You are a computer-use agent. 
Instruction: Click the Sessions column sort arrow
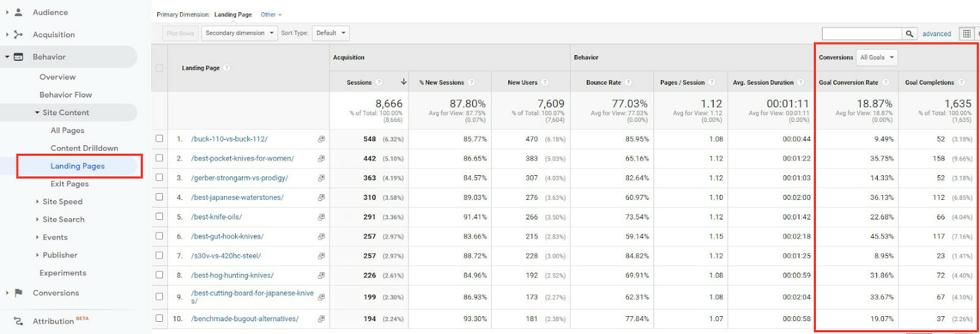[x=404, y=82]
